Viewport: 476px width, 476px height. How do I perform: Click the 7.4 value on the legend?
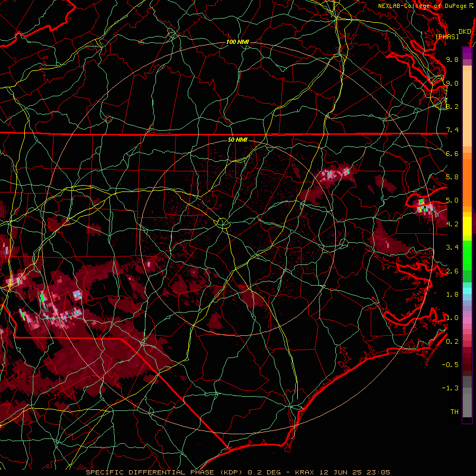[452, 130]
